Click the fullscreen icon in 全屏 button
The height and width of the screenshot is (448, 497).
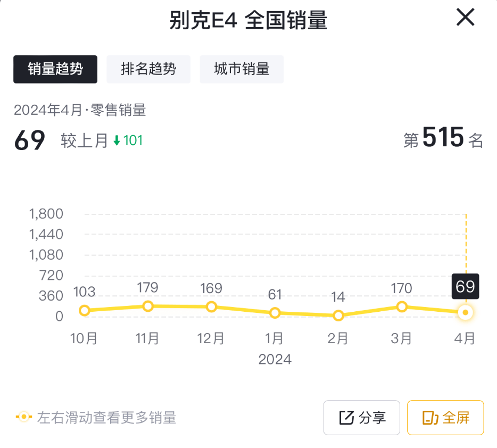point(429,418)
